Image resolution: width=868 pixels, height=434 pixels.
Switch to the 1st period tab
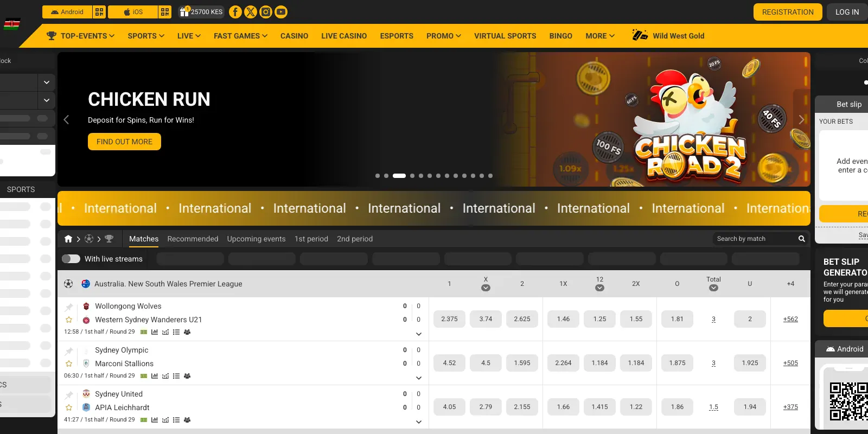311,239
